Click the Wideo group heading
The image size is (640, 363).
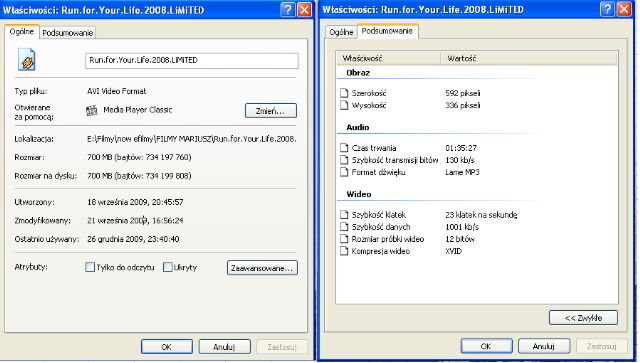tap(359, 194)
